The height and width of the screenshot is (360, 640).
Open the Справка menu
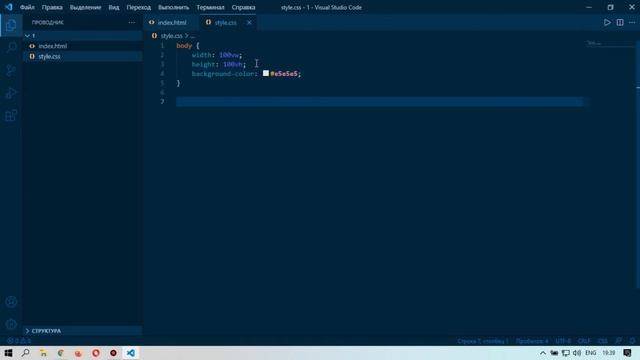(243, 7)
